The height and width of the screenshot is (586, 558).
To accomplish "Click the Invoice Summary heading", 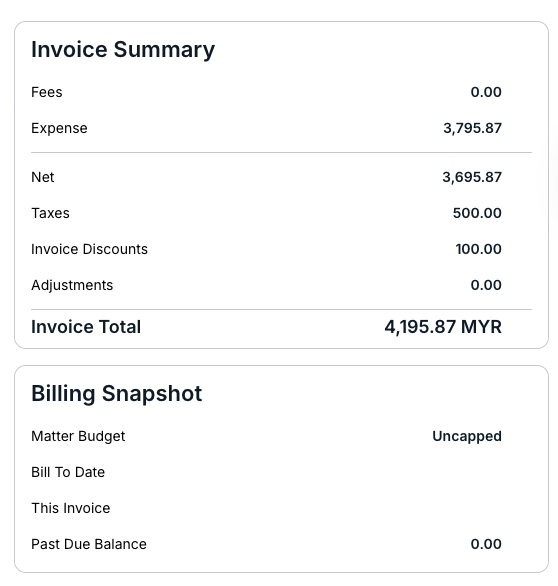I will click(x=123, y=50).
